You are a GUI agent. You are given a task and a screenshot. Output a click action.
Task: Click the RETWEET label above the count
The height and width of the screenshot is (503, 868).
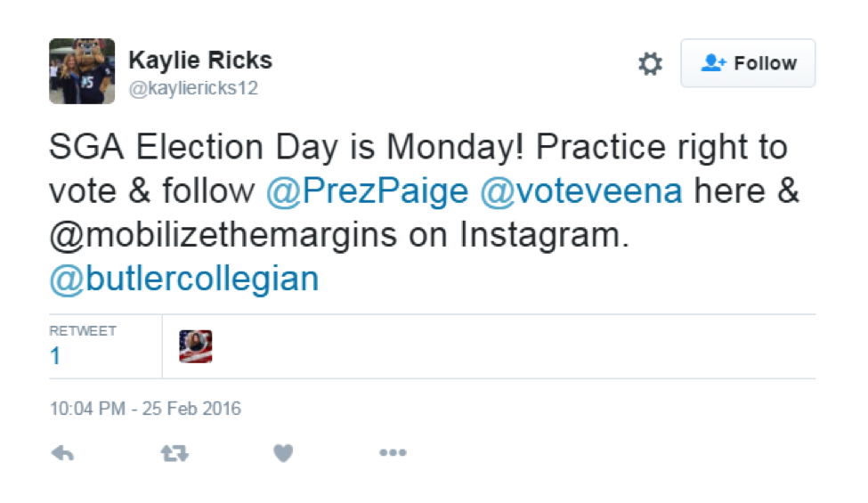(83, 331)
